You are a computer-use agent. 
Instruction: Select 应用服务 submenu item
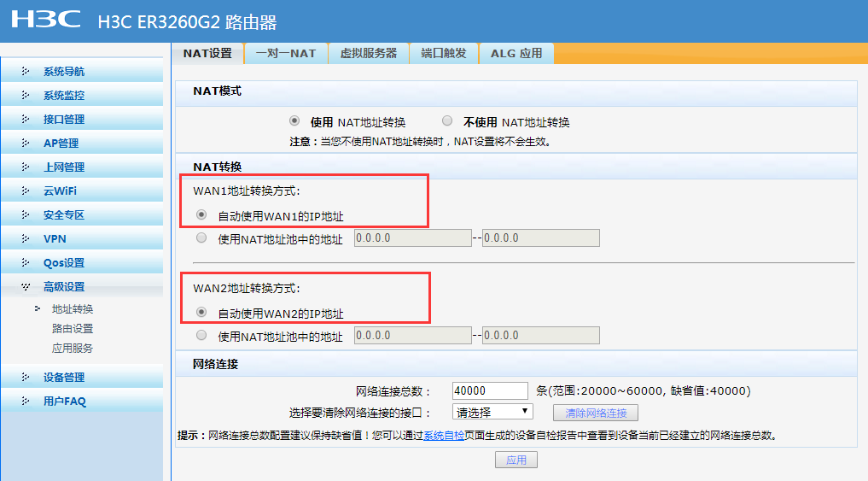73,348
